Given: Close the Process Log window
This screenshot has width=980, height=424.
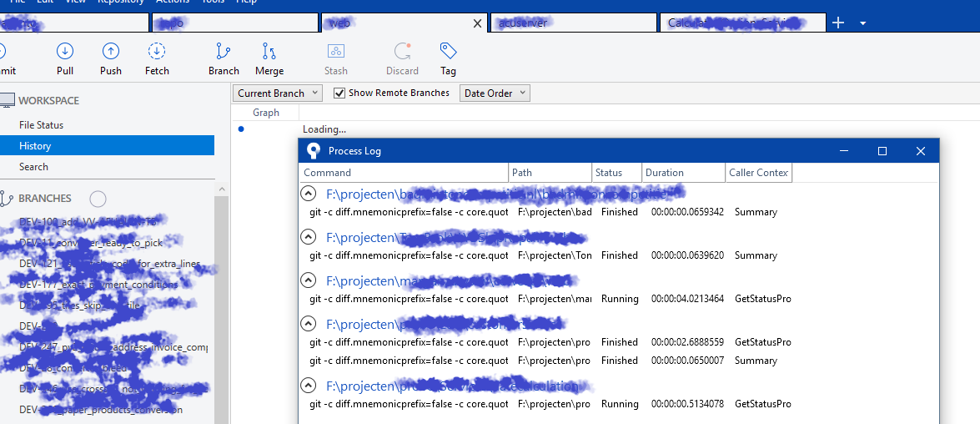Looking at the screenshot, I should click(920, 151).
